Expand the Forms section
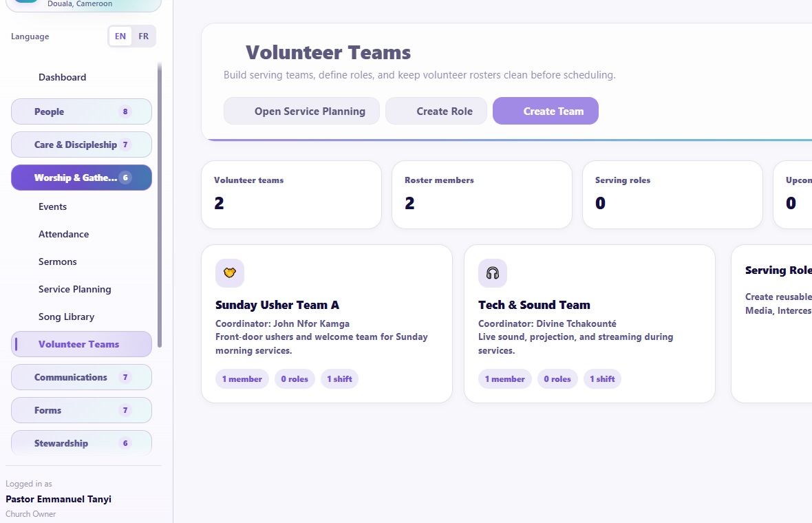The width and height of the screenshot is (812, 523). [x=81, y=410]
